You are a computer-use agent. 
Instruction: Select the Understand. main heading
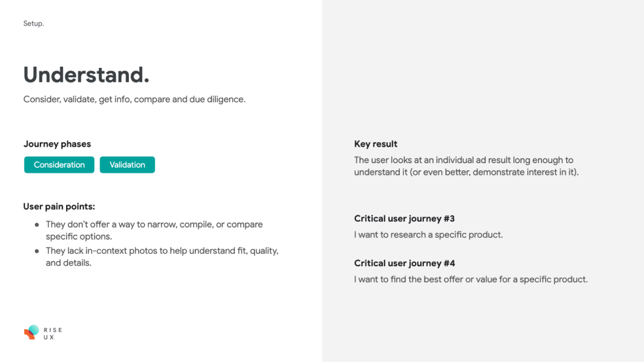[x=86, y=75]
